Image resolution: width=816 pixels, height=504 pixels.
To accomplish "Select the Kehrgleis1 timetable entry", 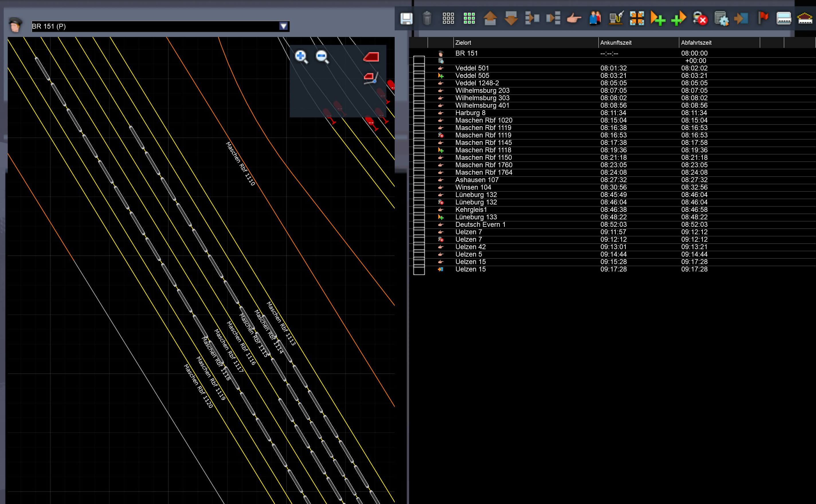I will (471, 210).
